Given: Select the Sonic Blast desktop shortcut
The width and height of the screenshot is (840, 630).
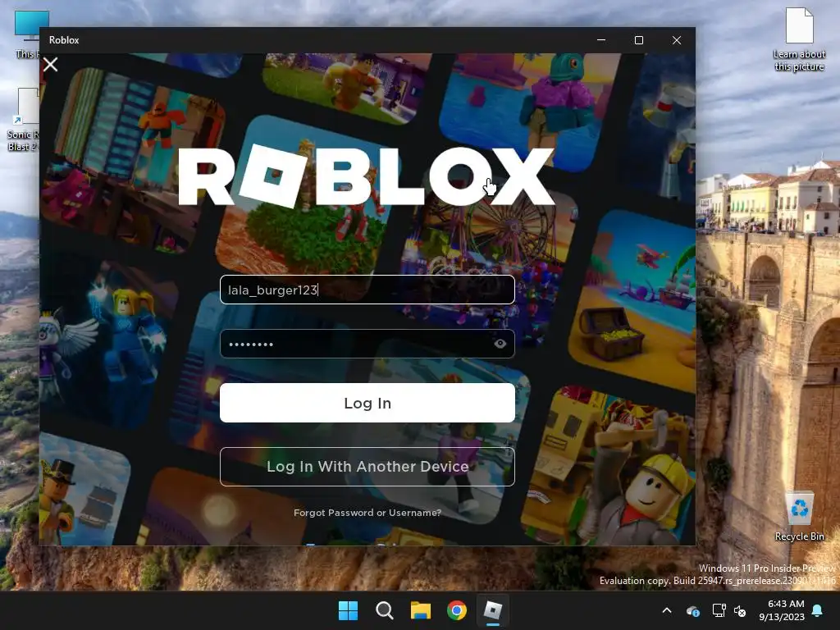Looking at the screenshot, I should (x=22, y=120).
